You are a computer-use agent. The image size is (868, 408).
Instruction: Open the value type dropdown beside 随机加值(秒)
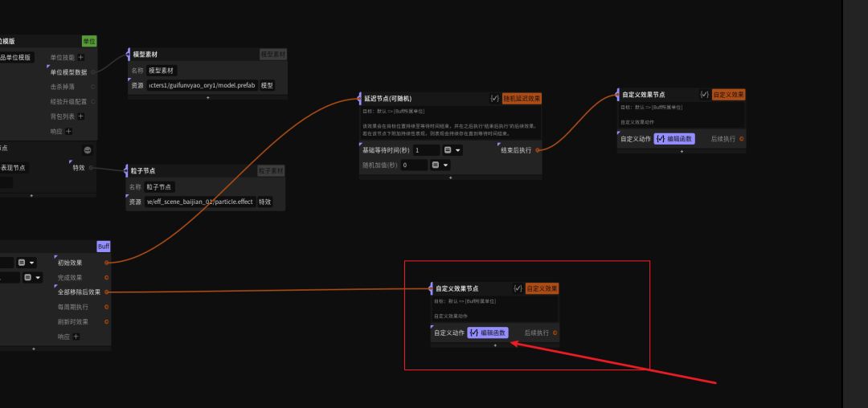click(x=440, y=165)
